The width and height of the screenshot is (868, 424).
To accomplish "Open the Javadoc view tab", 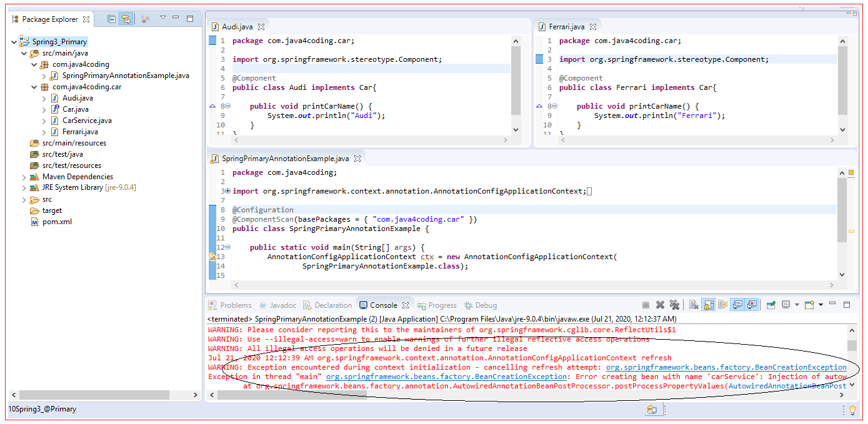I will tap(278, 305).
